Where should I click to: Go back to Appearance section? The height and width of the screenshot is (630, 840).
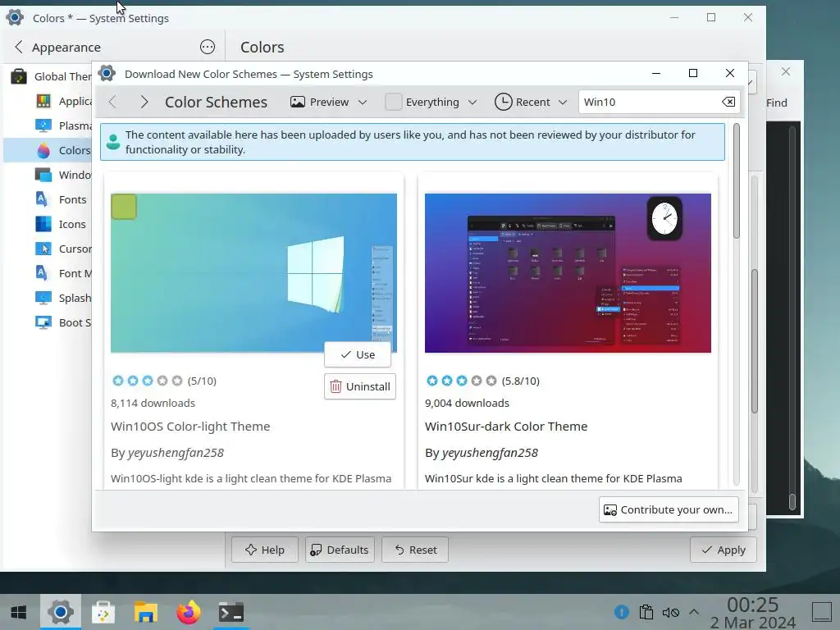point(57,47)
